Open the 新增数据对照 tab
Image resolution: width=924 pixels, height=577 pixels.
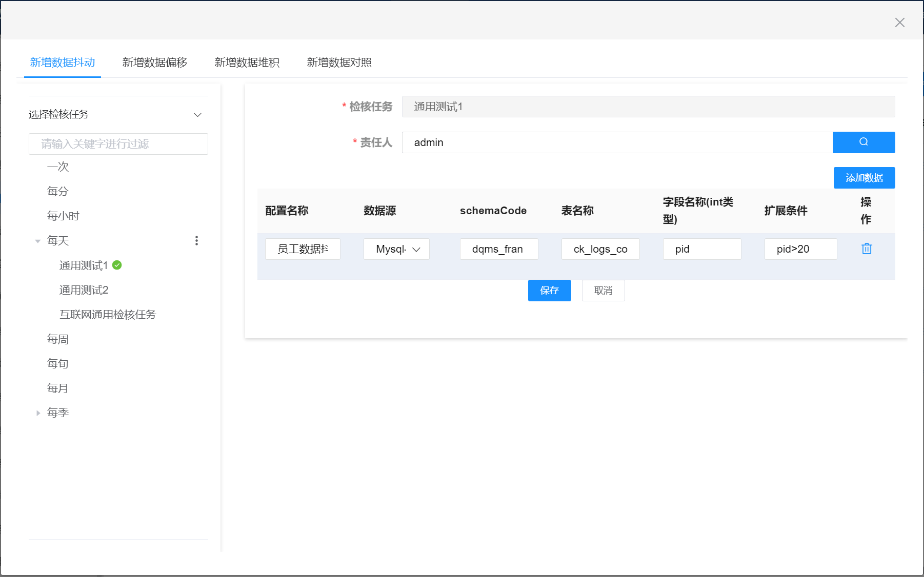339,63
